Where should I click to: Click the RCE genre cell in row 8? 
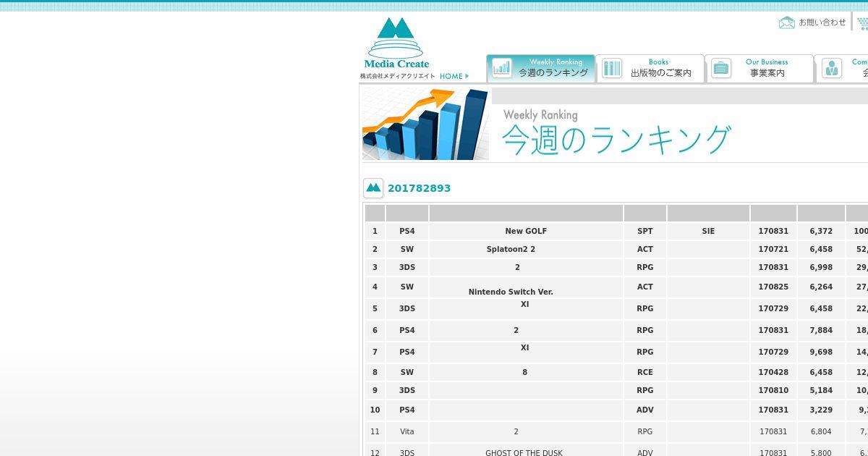pos(644,372)
